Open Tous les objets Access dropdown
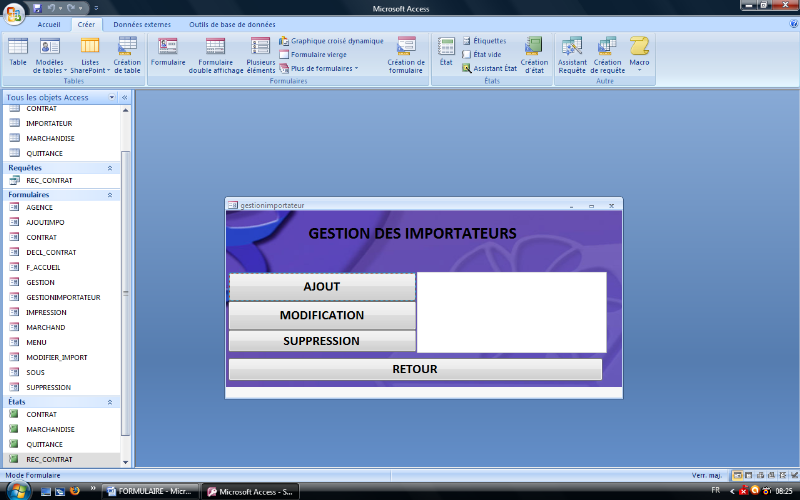800x500 pixels. point(111,98)
